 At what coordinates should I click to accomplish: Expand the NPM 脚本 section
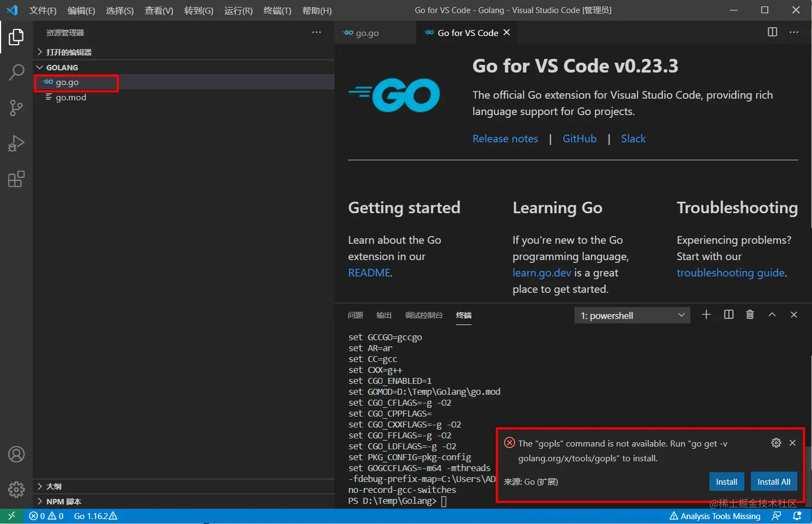click(183, 502)
